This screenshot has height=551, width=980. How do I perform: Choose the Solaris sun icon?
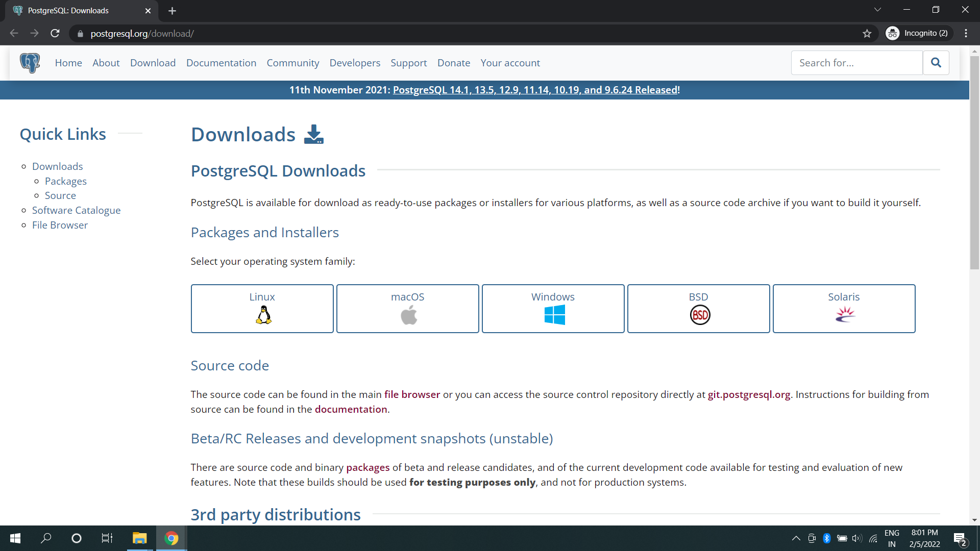pyautogui.click(x=845, y=314)
